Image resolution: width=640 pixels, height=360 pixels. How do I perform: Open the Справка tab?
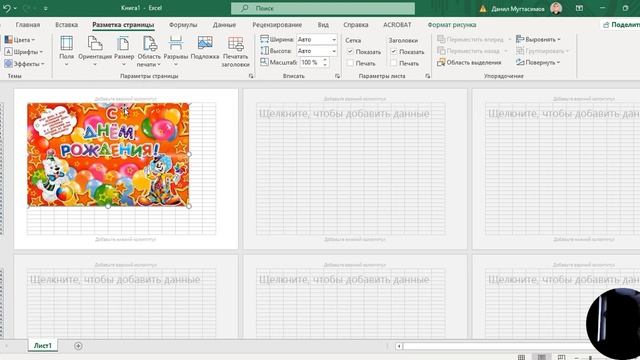click(x=356, y=25)
